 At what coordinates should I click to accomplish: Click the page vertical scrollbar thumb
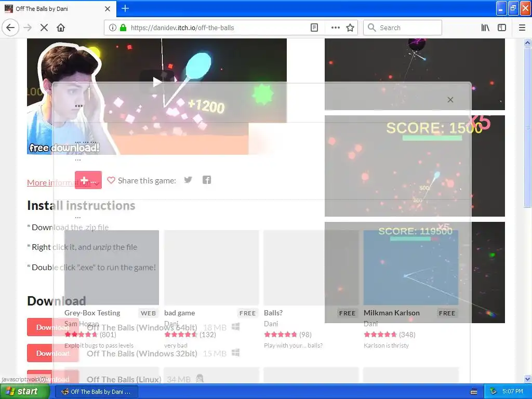point(527,127)
